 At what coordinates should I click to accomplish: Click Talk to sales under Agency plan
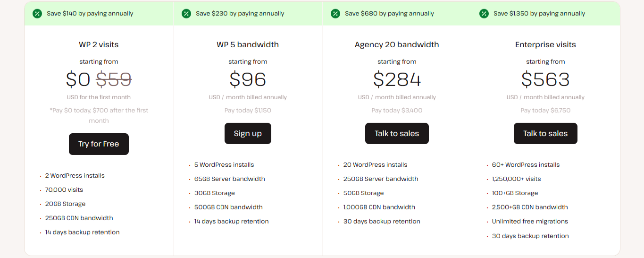coord(397,134)
